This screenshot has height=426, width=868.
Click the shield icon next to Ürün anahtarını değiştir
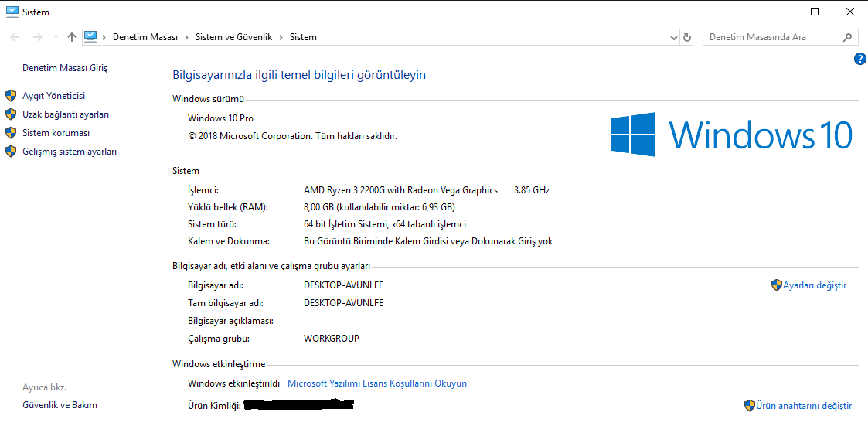(x=750, y=405)
